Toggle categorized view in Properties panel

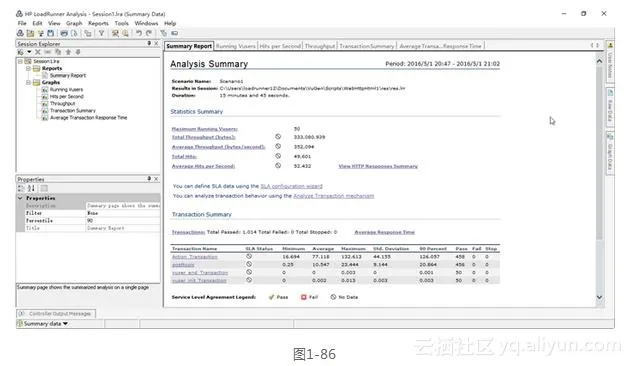click(x=21, y=188)
